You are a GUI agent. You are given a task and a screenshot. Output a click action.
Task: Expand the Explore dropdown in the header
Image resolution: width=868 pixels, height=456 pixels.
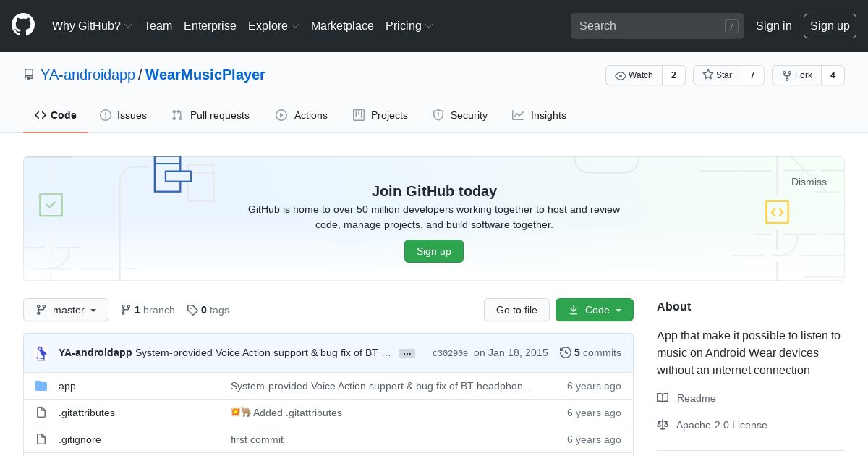coord(273,25)
